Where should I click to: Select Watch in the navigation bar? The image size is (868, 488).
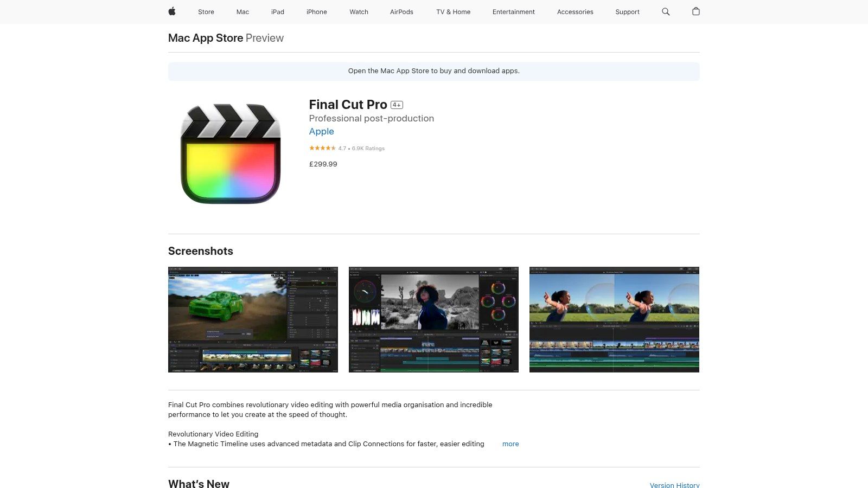[x=359, y=12]
